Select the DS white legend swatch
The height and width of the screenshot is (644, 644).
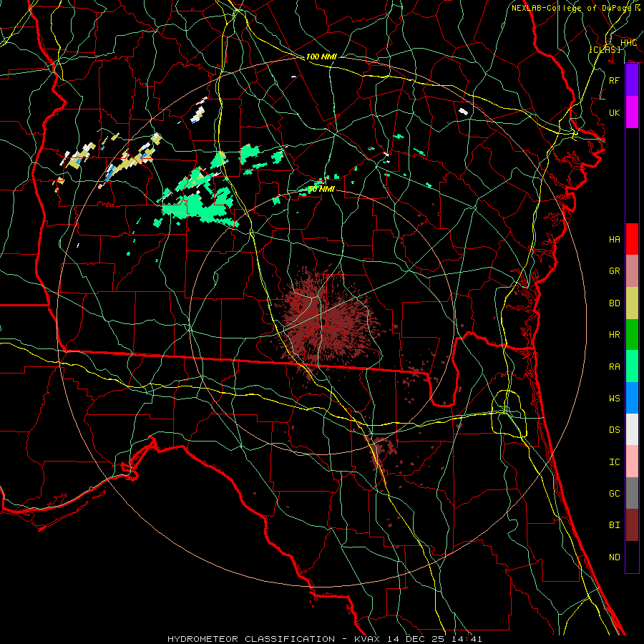coord(632,429)
